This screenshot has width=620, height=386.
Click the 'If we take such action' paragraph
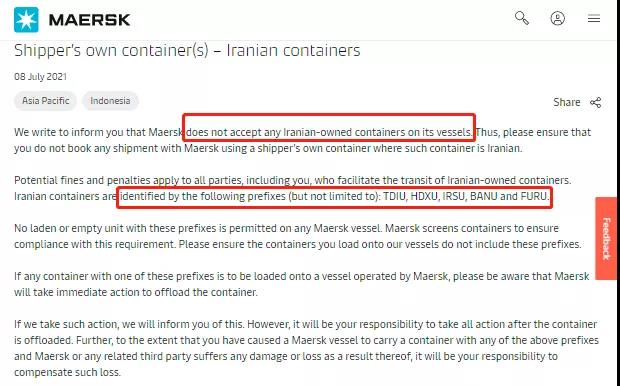[306, 348]
